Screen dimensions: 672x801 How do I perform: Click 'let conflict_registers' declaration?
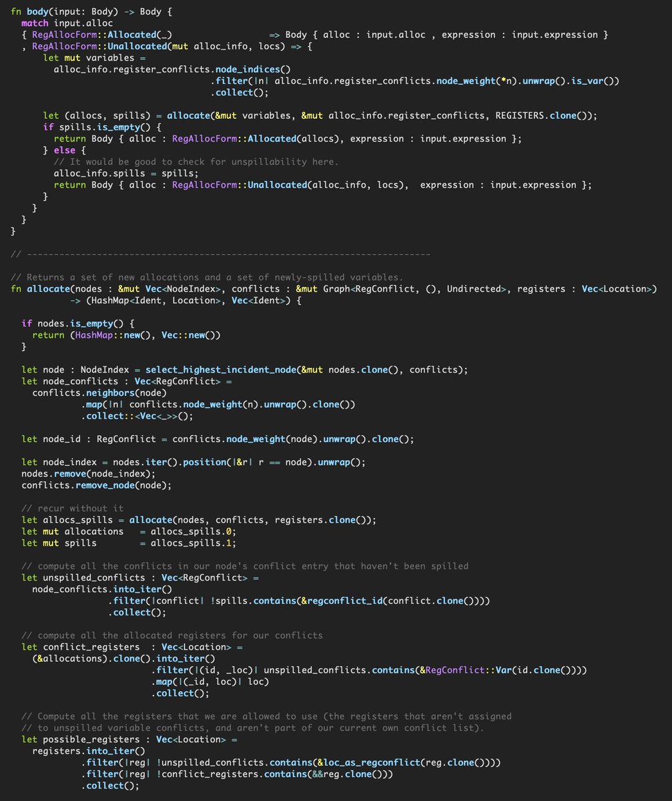(x=81, y=647)
